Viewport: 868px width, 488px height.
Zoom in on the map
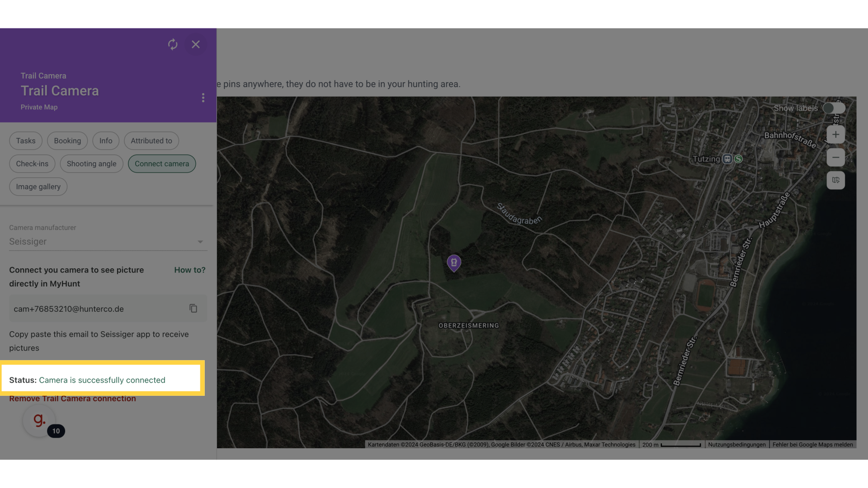(x=835, y=135)
